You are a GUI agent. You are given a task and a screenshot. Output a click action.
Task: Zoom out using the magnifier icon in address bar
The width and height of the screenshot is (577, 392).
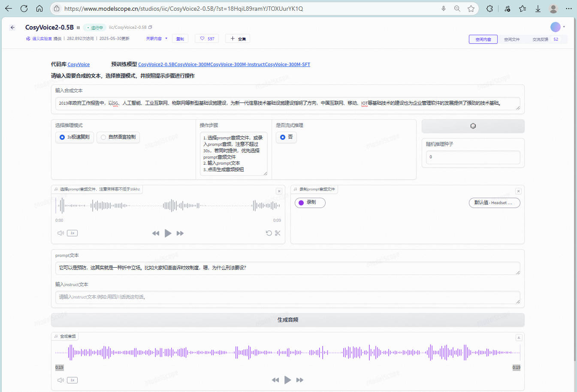pos(457,9)
